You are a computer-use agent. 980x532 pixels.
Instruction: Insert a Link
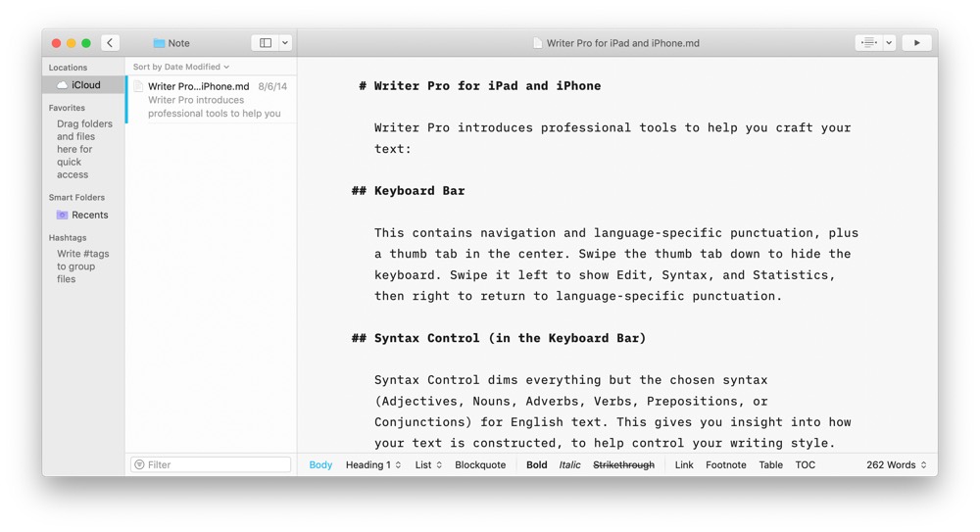684,465
